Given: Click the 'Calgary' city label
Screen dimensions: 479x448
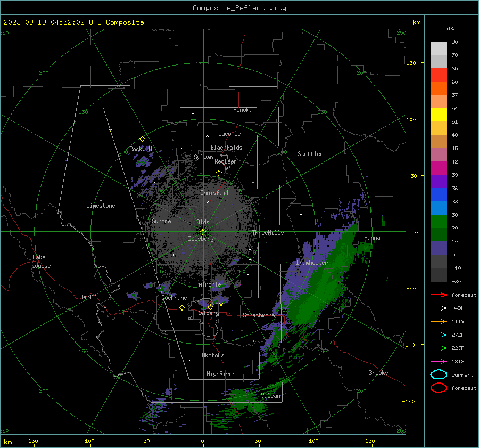Looking at the screenshot, I should (x=208, y=313).
